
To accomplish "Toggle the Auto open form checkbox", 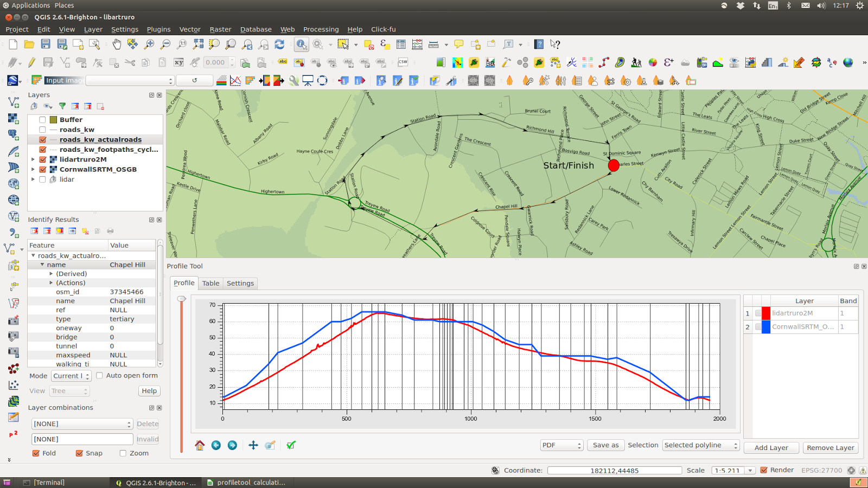I will pyautogui.click(x=99, y=375).
